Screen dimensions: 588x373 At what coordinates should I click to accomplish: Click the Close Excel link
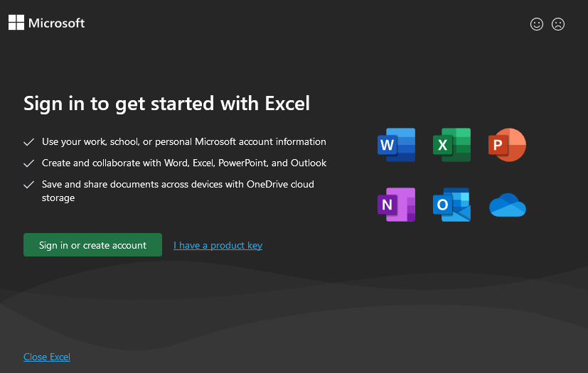pos(47,357)
